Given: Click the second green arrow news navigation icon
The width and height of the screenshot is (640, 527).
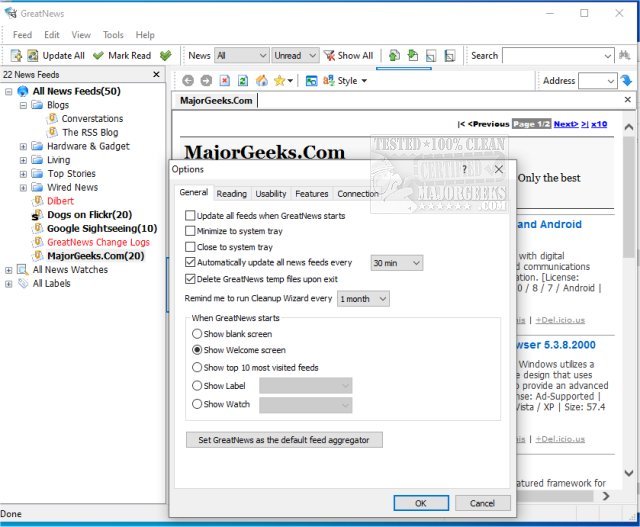Looking at the screenshot, I should tap(413, 56).
